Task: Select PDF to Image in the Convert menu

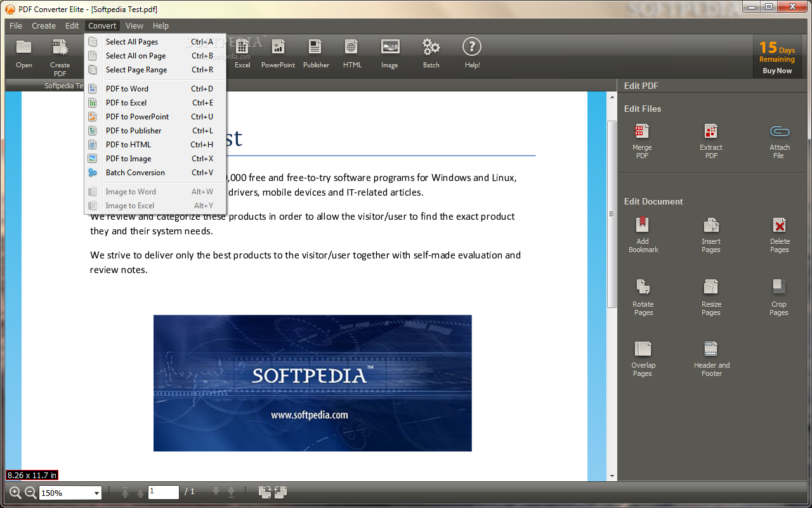Action: coord(155,159)
